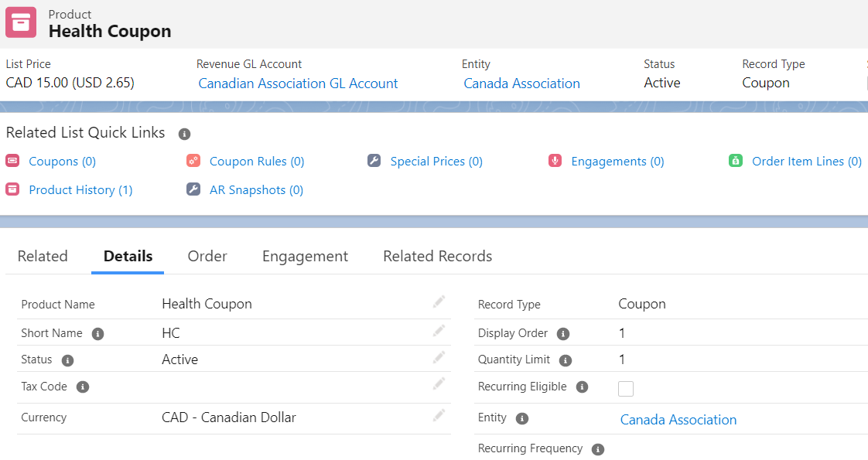Go to Product History (1) related list
This screenshot has width=868, height=460.
tap(80, 190)
